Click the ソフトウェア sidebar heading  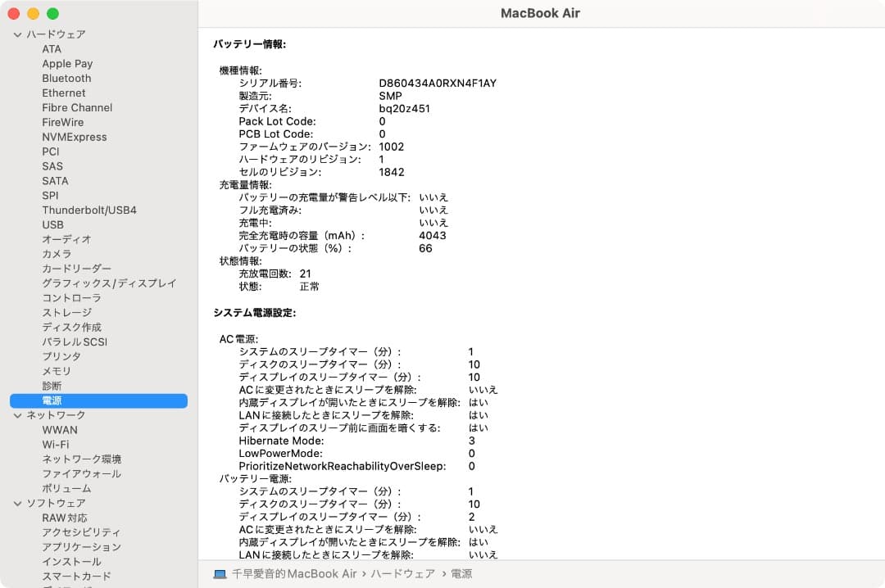(x=57, y=504)
